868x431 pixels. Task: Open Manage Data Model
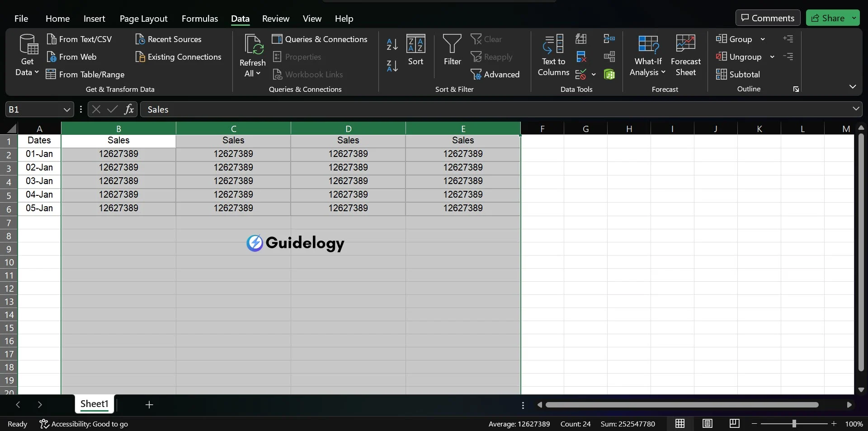609,74
